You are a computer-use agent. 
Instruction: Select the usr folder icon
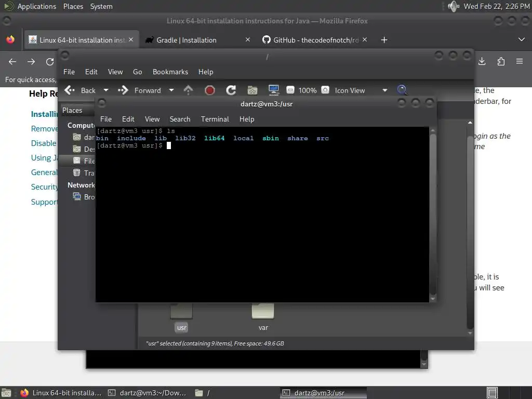click(181, 312)
